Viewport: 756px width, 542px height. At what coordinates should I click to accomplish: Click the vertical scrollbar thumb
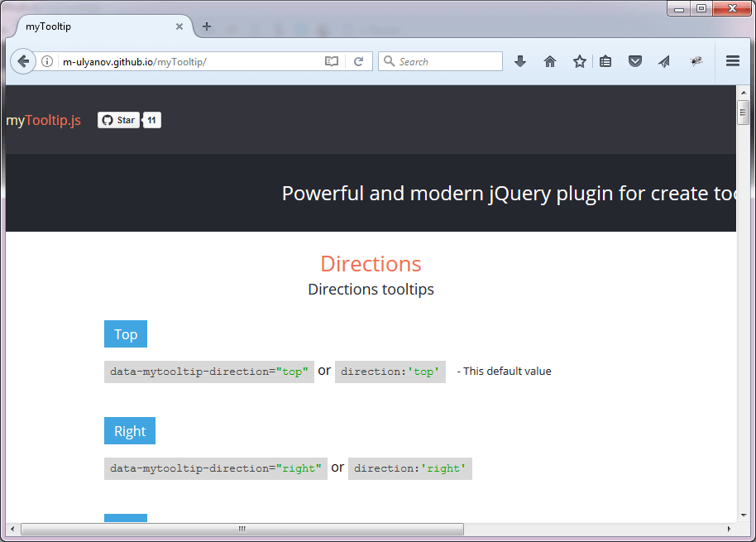coord(743,113)
